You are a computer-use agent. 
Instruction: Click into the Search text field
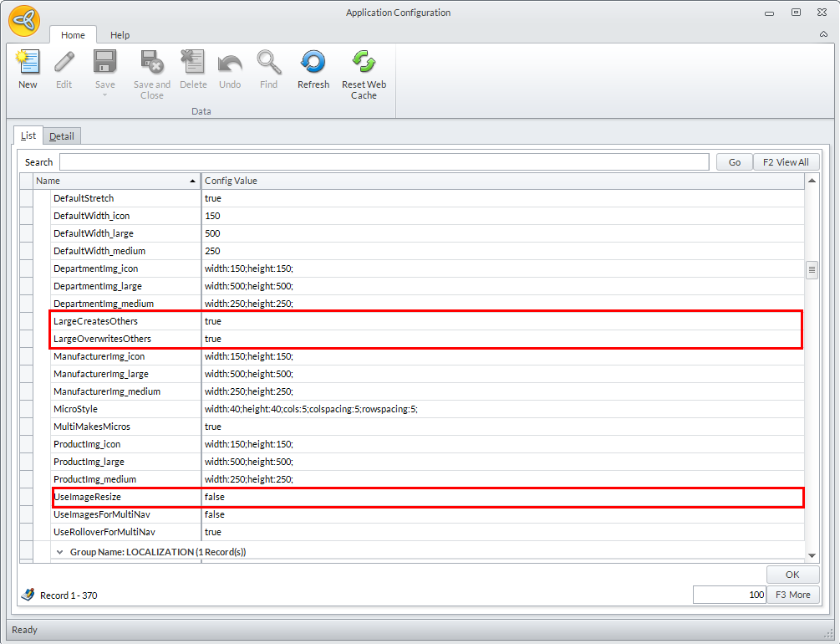pos(384,162)
